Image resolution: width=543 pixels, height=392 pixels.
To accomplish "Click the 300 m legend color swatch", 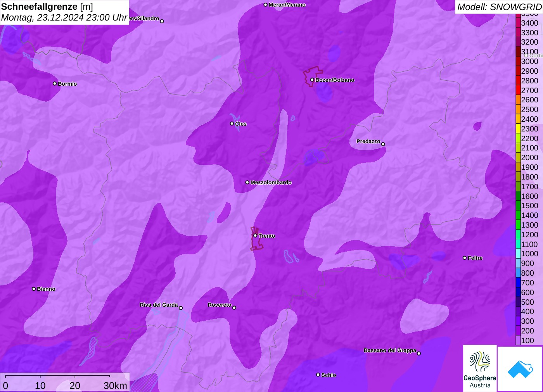I will tap(518, 321).
